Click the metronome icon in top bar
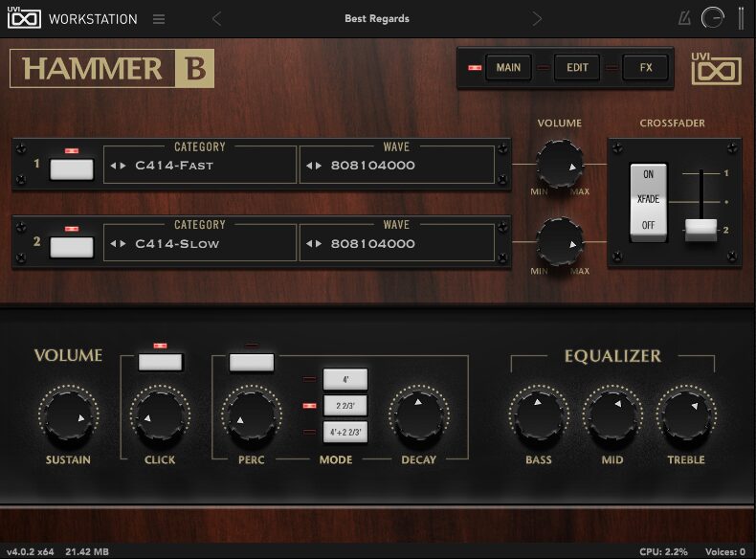756x559 pixels. (x=684, y=18)
